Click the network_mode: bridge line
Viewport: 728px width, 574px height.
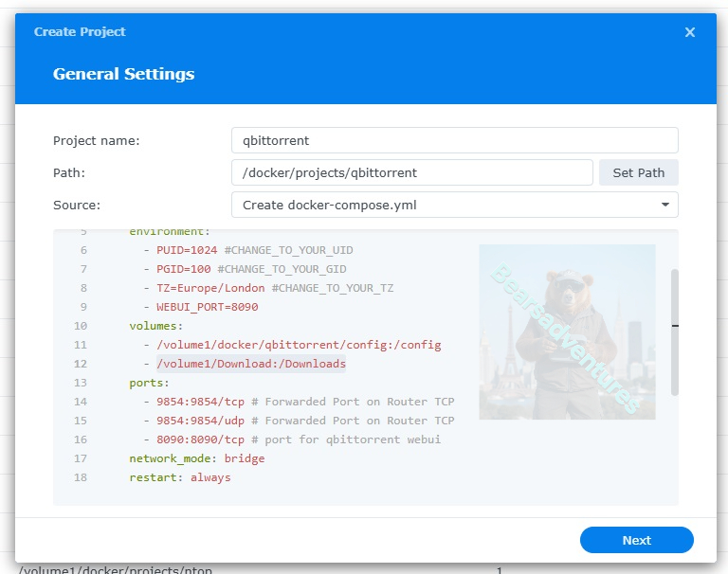[196, 458]
